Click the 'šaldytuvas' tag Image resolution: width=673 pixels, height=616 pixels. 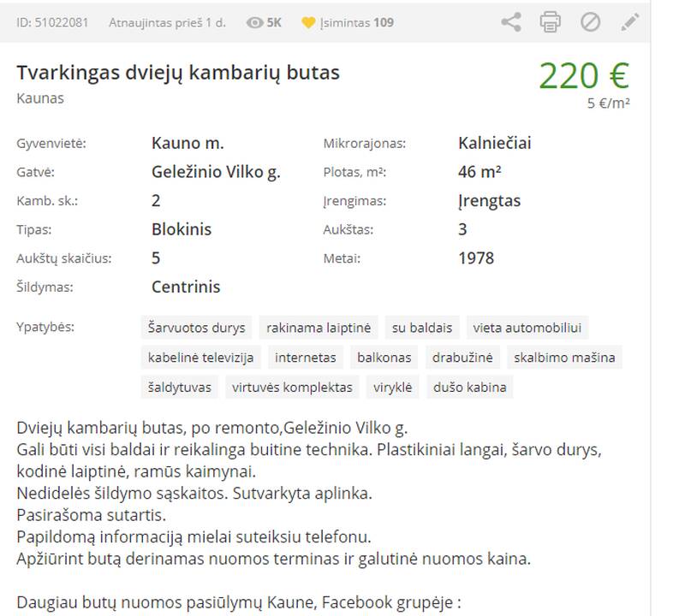click(x=180, y=388)
